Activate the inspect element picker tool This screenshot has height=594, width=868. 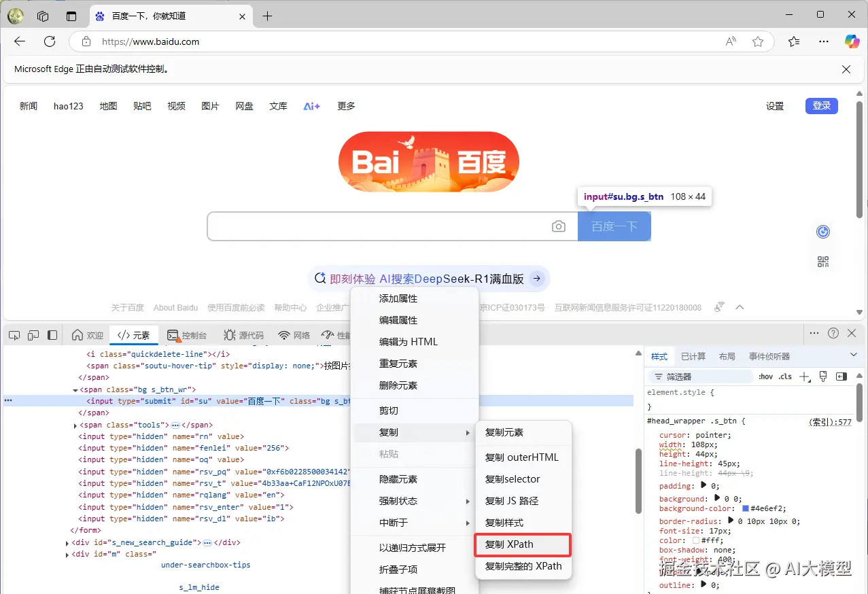[x=14, y=335]
